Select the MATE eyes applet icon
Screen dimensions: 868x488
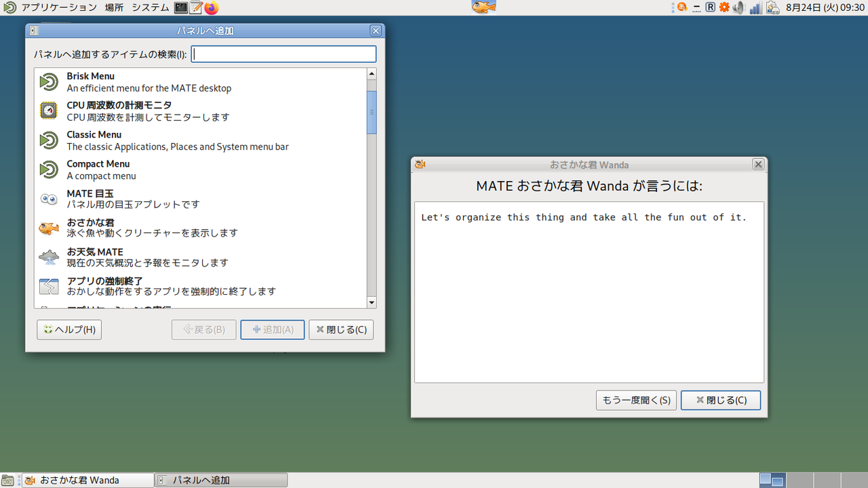coord(49,199)
